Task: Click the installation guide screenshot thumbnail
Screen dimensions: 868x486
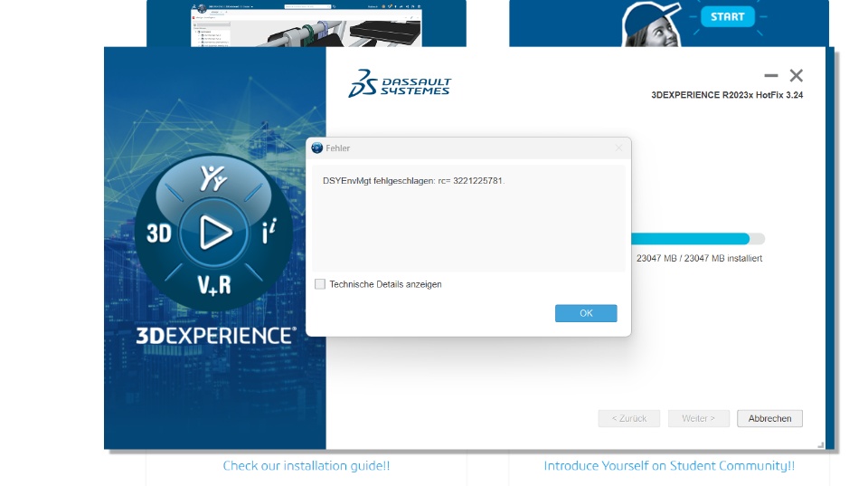Action: click(x=307, y=25)
